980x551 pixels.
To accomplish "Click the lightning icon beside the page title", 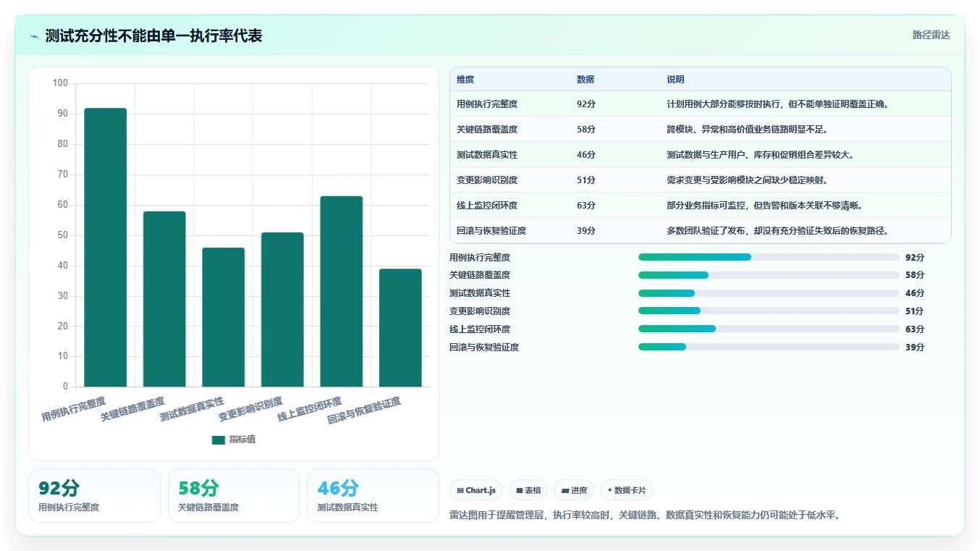I will 35,36.
